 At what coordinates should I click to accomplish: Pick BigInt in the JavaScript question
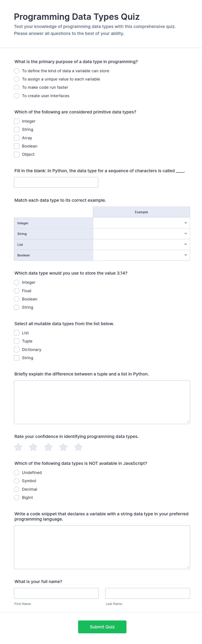click(x=17, y=498)
